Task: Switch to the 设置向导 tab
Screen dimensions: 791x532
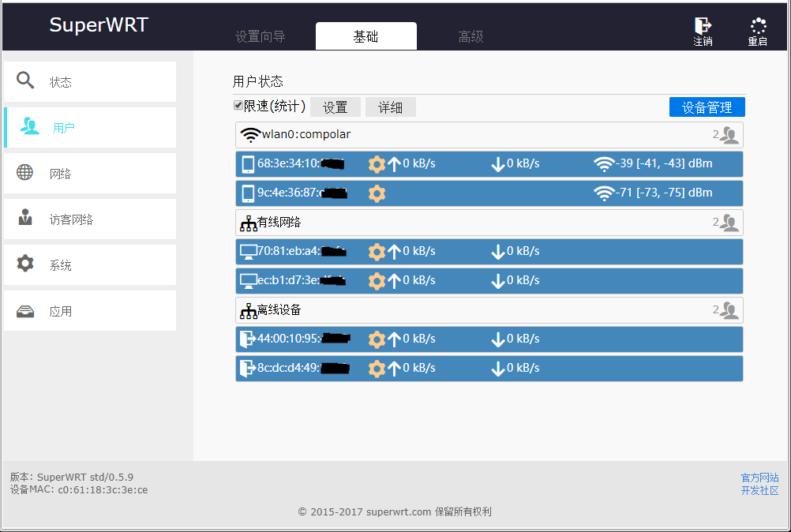Action: pos(261,36)
